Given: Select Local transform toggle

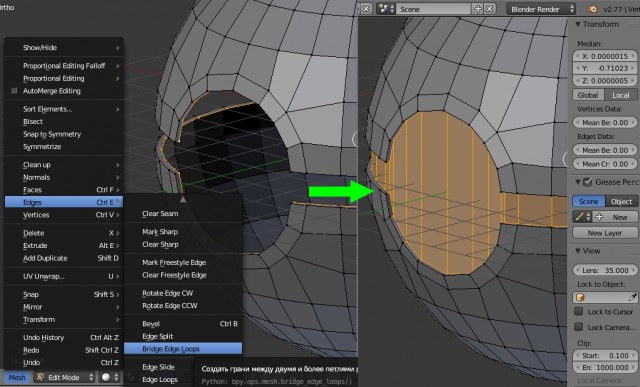Looking at the screenshot, I should pyautogui.click(x=620, y=95).
